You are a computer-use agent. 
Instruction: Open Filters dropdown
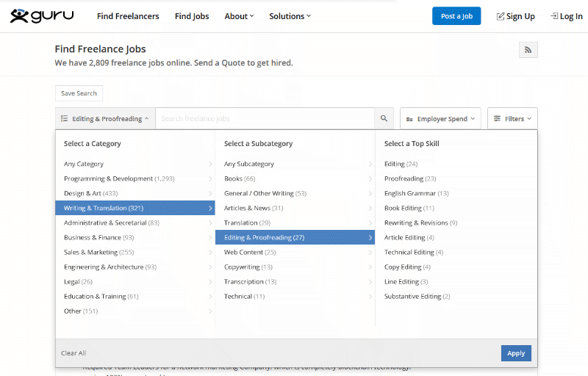(x=512, y=119)
